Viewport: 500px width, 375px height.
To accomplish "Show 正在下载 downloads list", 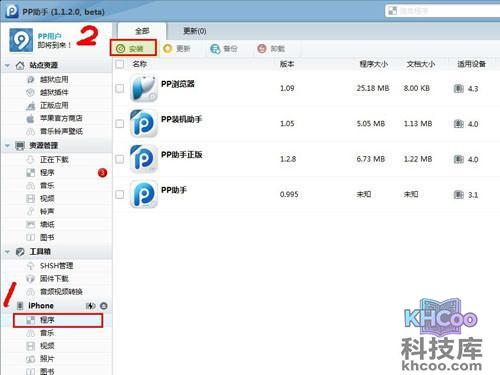I will click(54, 160).
